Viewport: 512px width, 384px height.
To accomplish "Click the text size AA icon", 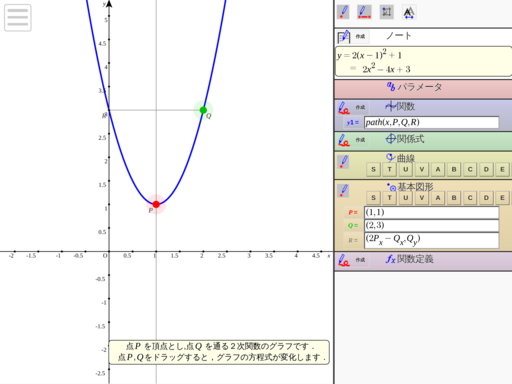I will pyautogui.click(x=409, y=13).
